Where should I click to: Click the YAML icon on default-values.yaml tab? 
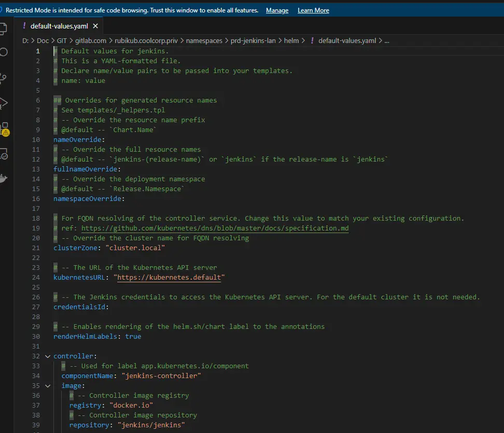point(24,26)
